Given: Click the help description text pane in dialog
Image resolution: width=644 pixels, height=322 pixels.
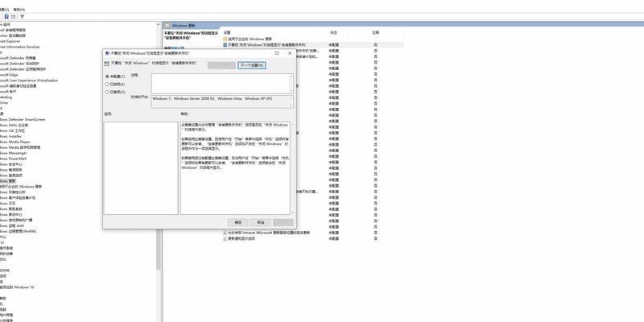Looking at the screenshot, I should 235,168.
